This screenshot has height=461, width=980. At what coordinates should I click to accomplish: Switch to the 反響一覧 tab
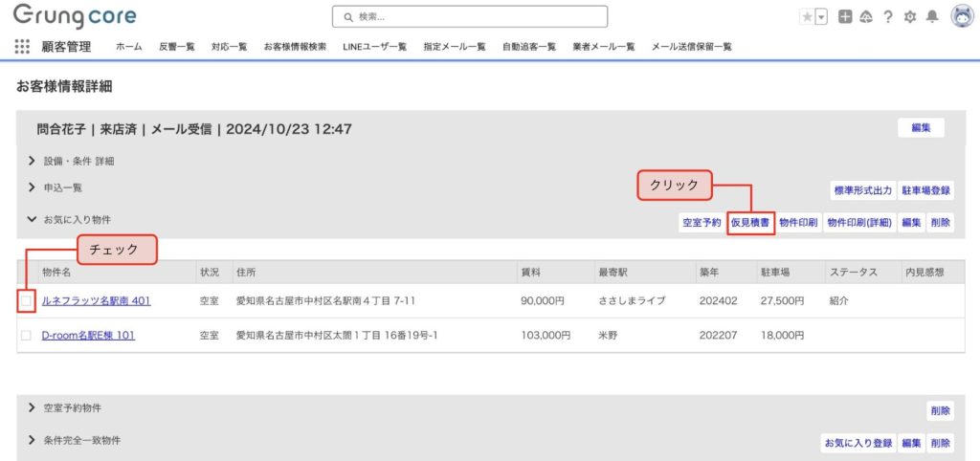(176, 46)
